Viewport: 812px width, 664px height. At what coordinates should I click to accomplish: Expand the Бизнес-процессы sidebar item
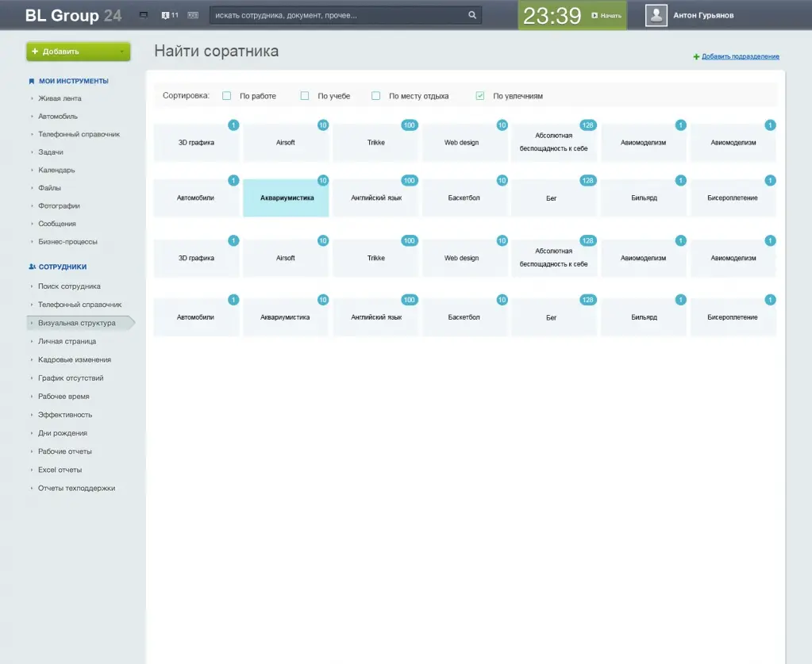(x=67, y=242)
